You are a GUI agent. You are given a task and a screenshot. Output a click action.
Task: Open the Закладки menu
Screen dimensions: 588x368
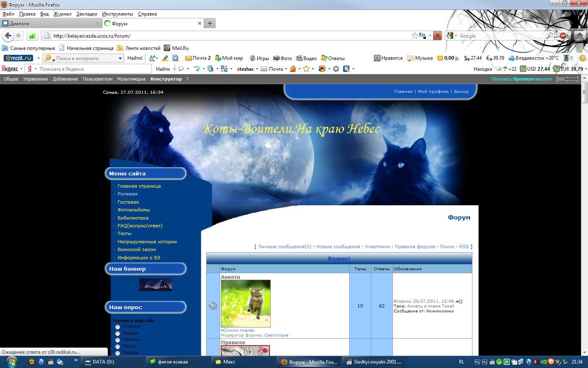[x=87, y=14]
